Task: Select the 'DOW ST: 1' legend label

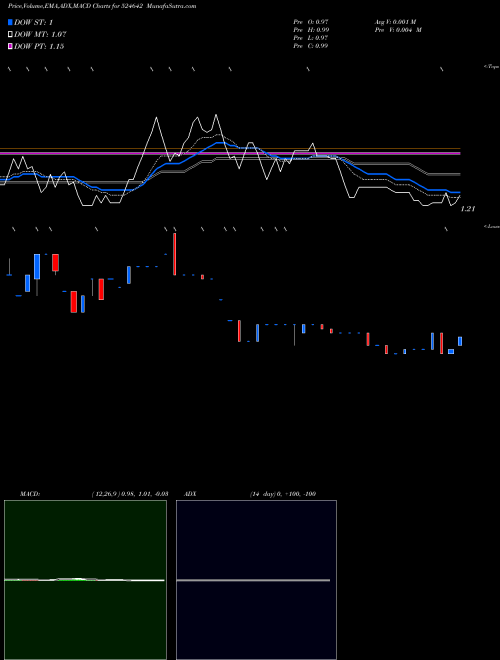Action: click(x=34, y=23)
